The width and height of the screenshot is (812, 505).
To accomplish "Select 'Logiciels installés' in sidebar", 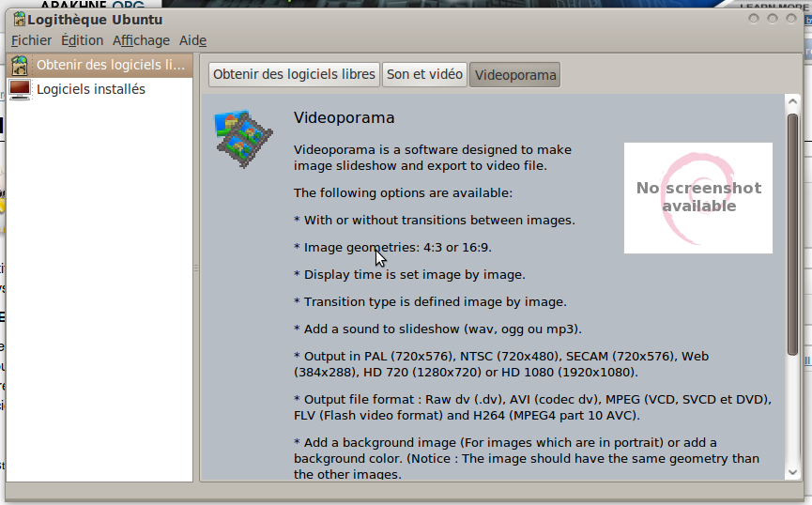I will (x=100, y=89).
